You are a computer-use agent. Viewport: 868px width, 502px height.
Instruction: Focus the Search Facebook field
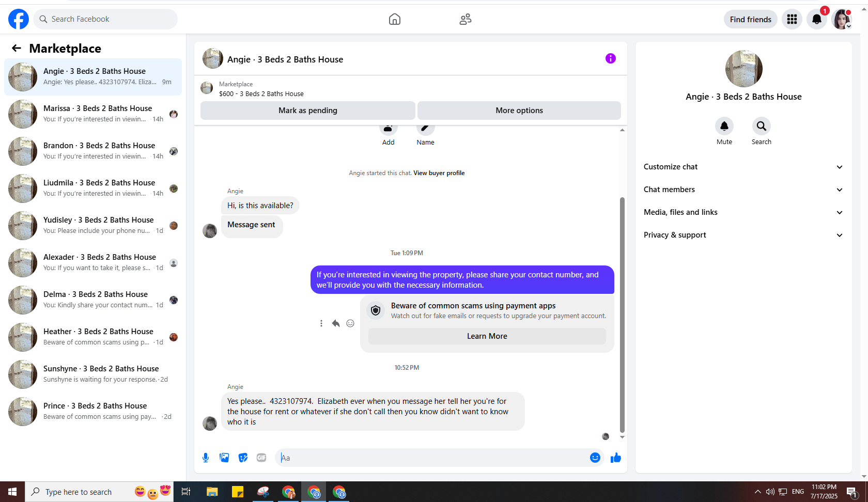pos(105,19)
